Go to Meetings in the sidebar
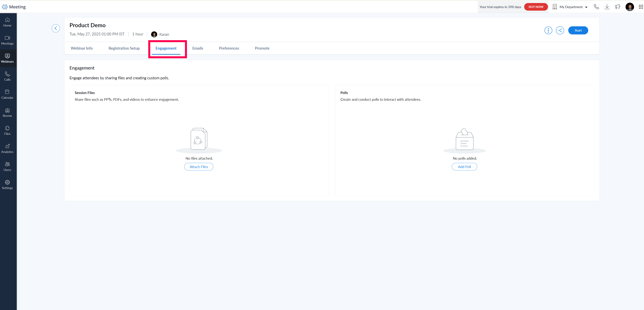Image resolution: width=644 pixels, height=310 pixels. (x=7, y=41)
